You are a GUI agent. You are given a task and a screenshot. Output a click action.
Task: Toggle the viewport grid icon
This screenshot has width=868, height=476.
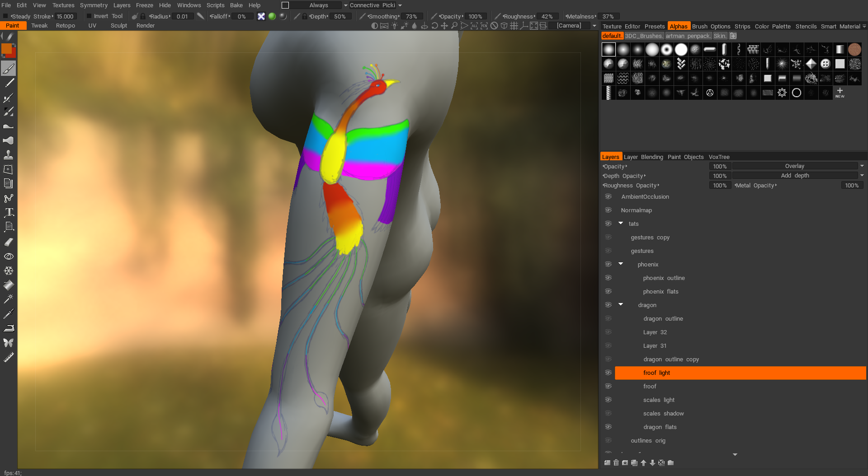[x=514, y=26]
